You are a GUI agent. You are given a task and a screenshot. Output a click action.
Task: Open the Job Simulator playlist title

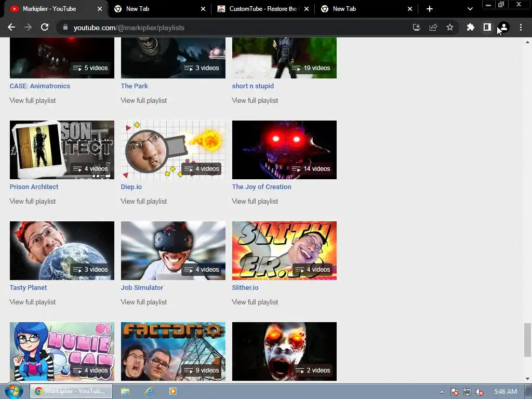142,287
